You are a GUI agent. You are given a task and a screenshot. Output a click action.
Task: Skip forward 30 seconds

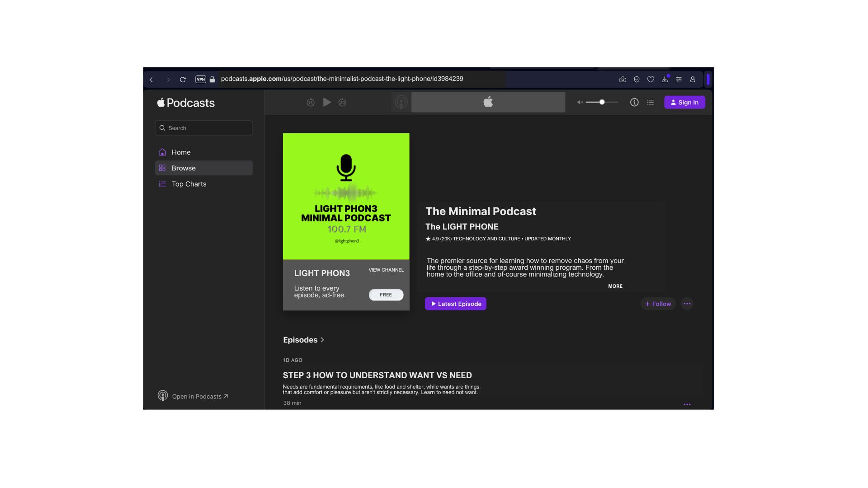click(x=343, y=103)
